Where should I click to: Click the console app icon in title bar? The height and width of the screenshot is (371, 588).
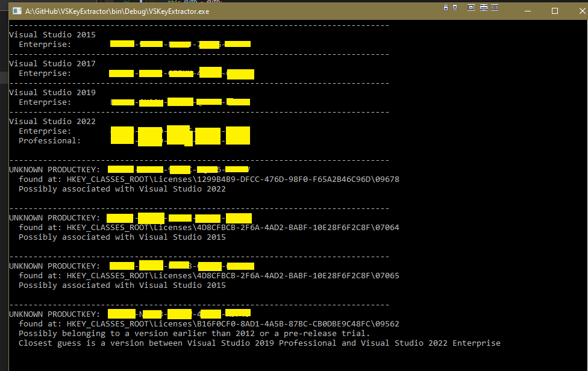17,11
